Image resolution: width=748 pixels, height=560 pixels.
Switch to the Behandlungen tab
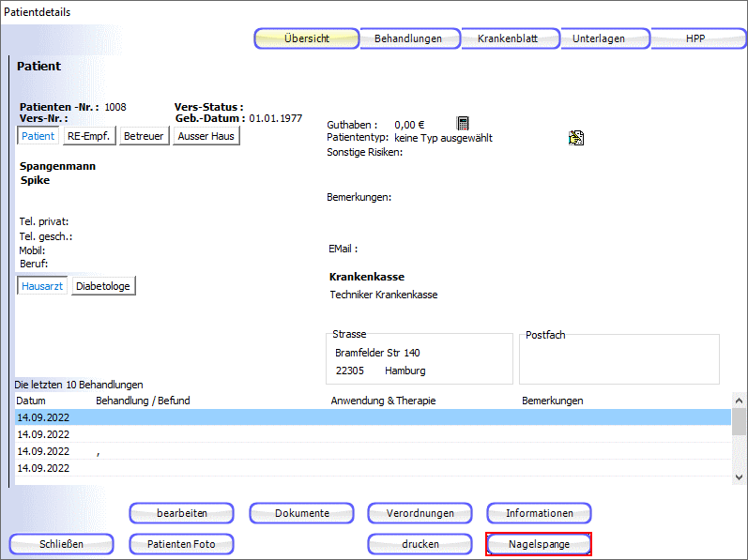408,38
